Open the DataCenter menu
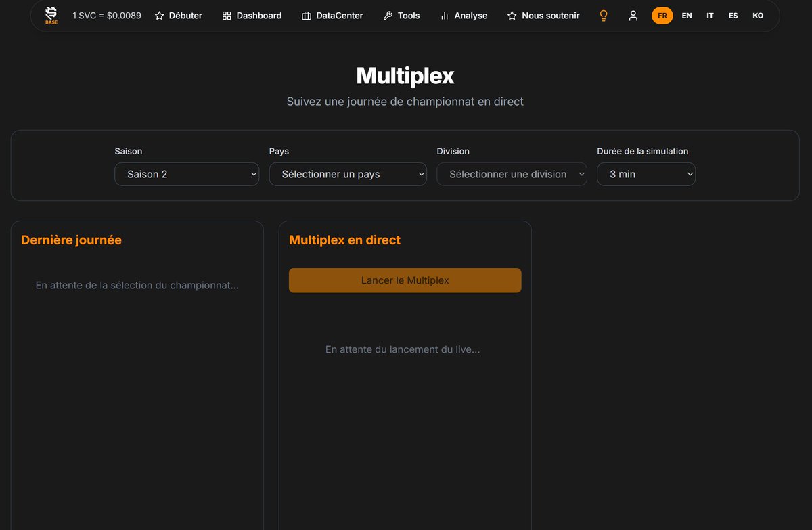This screenshot has width=812, height=530. point(332,16)
